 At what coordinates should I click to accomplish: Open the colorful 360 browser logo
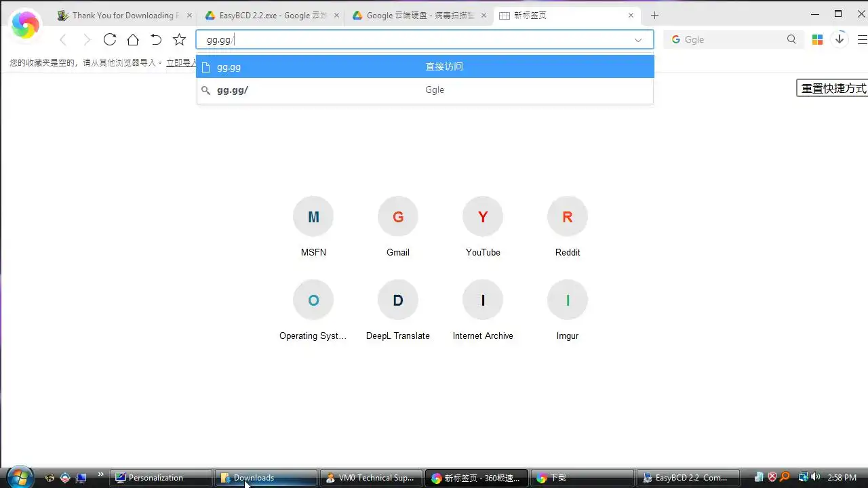point(25,26)
